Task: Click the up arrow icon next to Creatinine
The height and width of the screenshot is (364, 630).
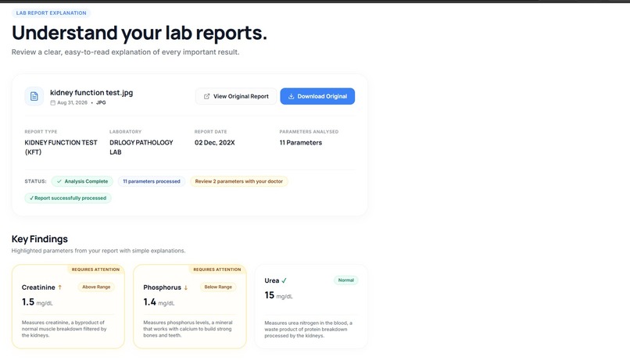Action: (60, 287)
